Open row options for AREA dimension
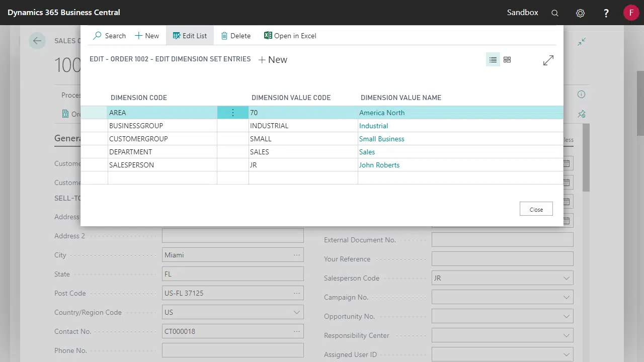The image size is (644, 362). 232,113
